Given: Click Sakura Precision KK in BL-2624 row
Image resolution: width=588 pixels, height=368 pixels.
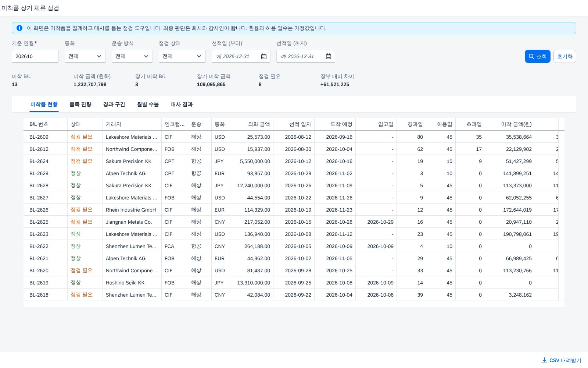Looking at the screenshot, I should (129, 161).
